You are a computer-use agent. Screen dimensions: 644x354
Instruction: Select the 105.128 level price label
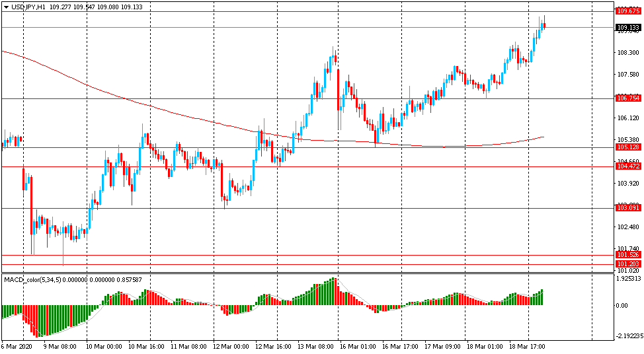click(628, 147)
